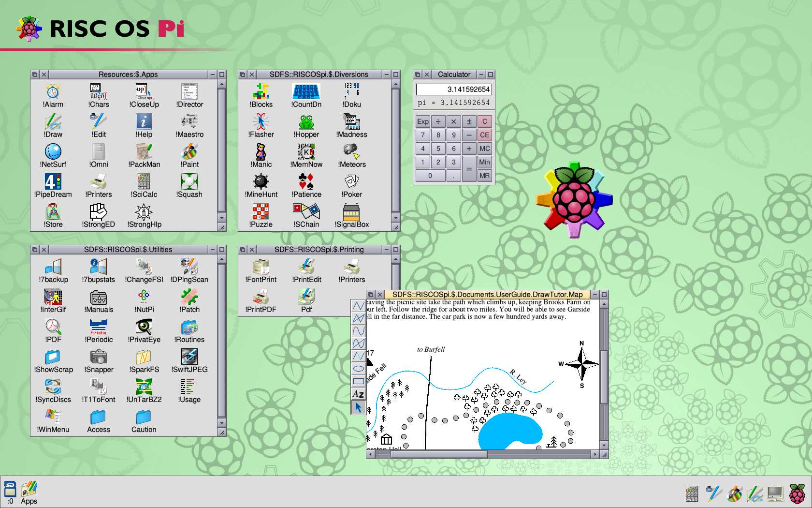Select the ellipse tool in the Draw toolbox
812x508 pixels.
coord(359,369)
